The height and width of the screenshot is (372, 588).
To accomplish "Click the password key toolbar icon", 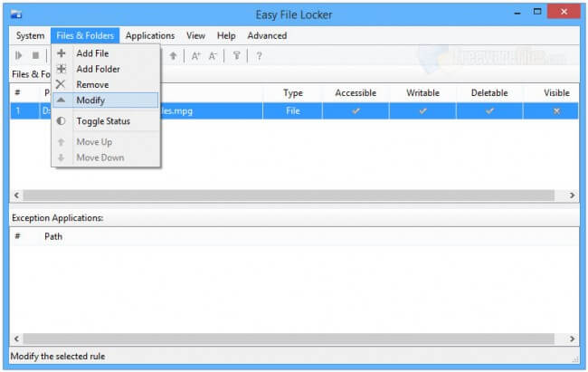I will (x=237, y=56).
